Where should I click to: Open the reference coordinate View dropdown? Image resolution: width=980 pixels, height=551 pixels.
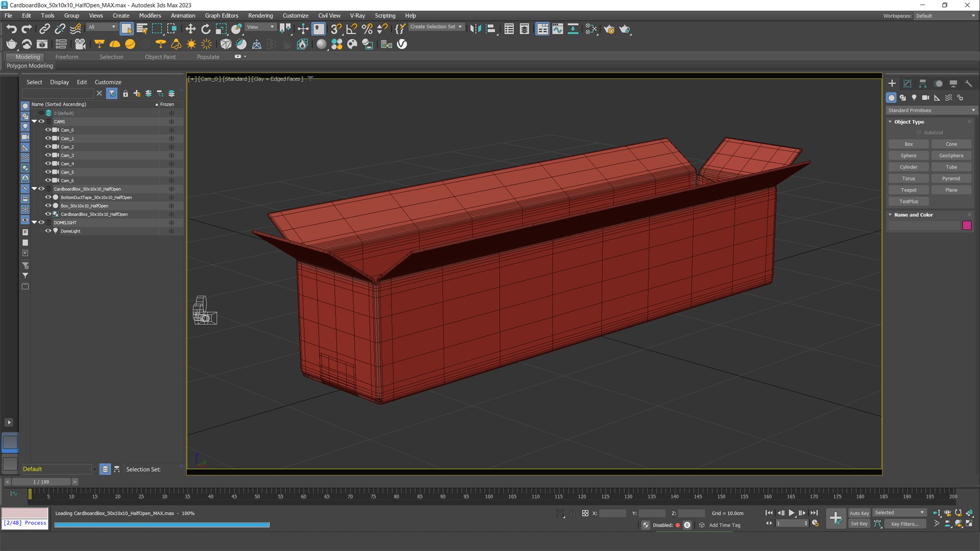pyautogui.click(x=261, y=27)
